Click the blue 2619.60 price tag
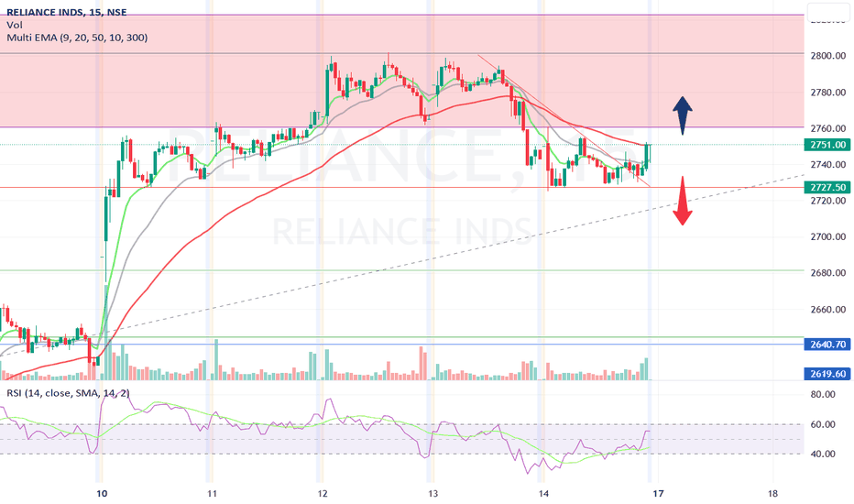Screen dimensions: 854x504 (827, 374)
